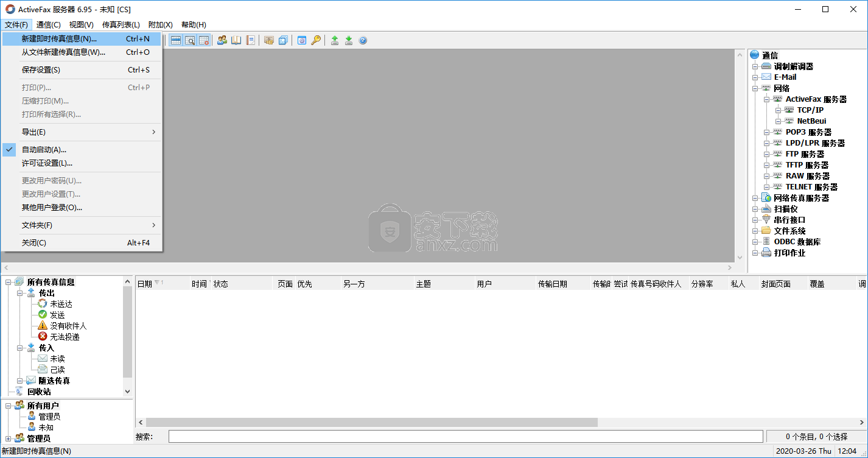Sort by the 传输日期 column header
Viewport: 868px width, 458px height.
pos(564,284)
